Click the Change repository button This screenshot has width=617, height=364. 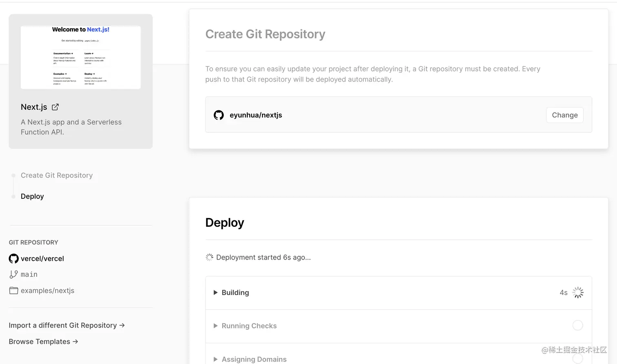[565, 115]
